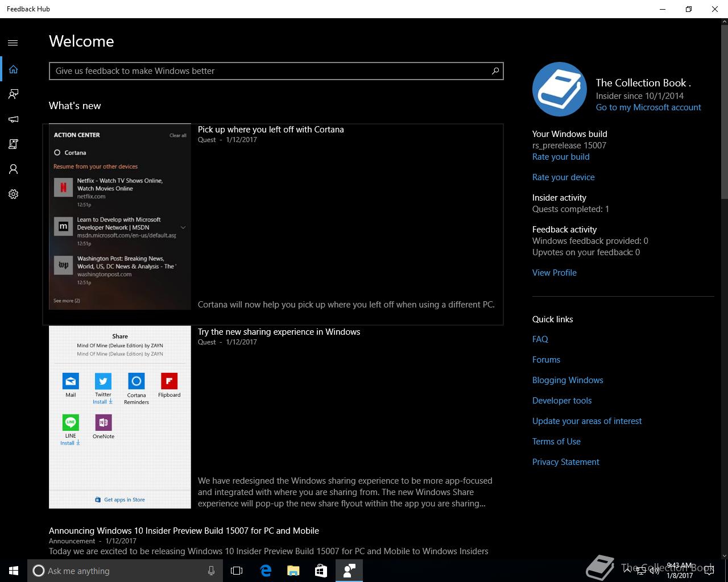
Task: Open the Store from the taskbar
Action: pyautogui.click(x=321, y=571)
